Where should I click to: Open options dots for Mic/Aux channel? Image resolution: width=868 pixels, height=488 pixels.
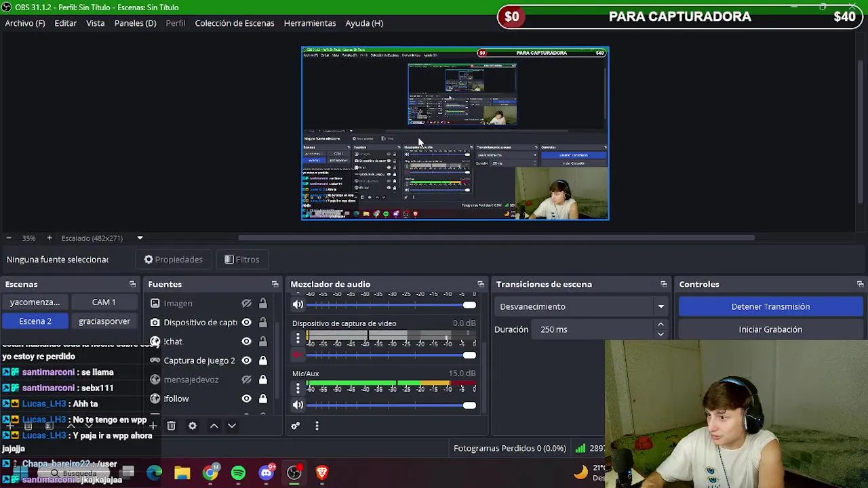tap(298, 388)
